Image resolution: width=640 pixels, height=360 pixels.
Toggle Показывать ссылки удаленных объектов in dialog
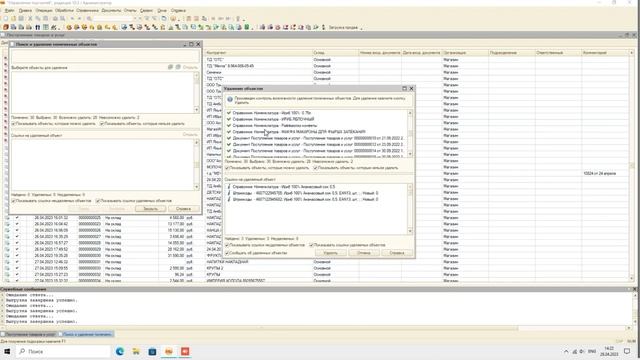[x=311, y=245]
